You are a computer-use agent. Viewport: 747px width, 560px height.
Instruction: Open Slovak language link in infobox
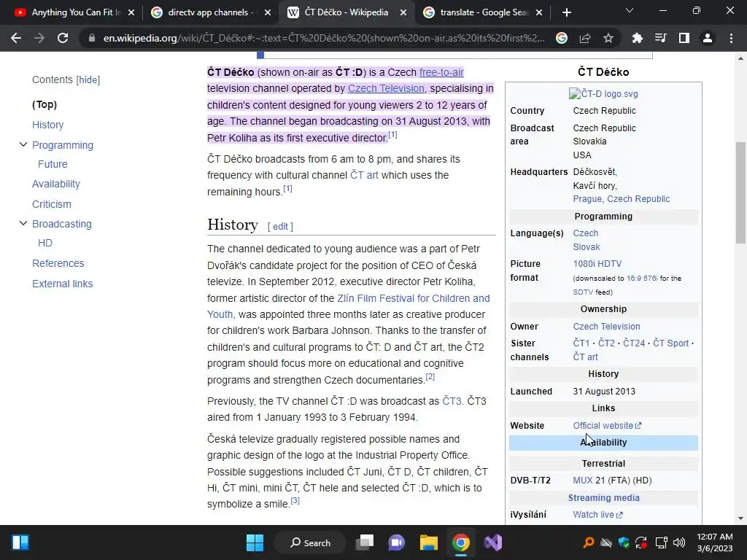point(587,247)
